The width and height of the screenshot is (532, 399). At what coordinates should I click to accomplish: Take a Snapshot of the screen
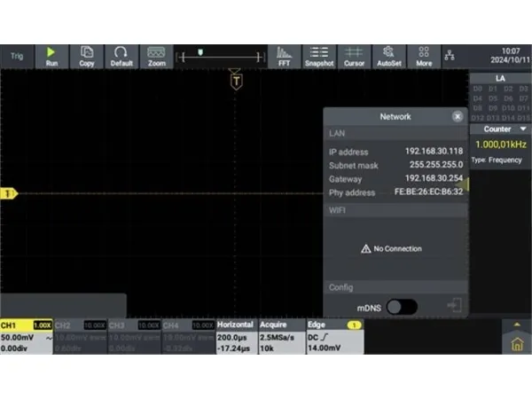(319, 57)
